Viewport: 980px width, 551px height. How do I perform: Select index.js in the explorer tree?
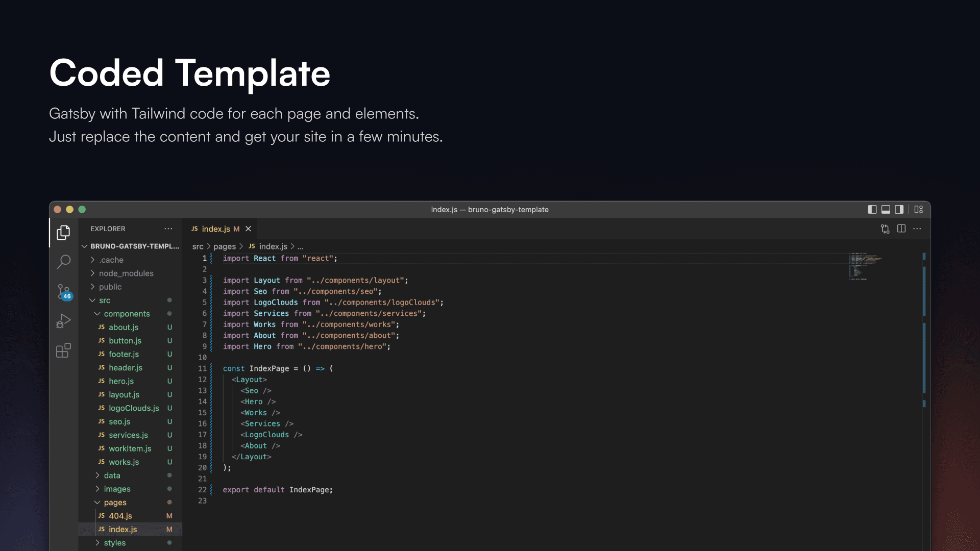[x=131, y=530]
